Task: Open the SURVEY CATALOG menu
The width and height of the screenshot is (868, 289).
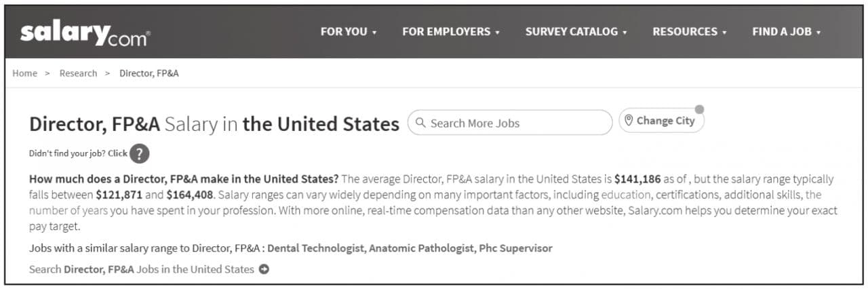Action: 576,32
